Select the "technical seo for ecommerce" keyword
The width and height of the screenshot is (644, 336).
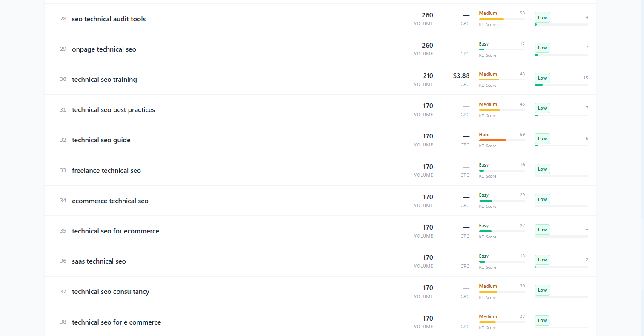[x=115, y=231]
